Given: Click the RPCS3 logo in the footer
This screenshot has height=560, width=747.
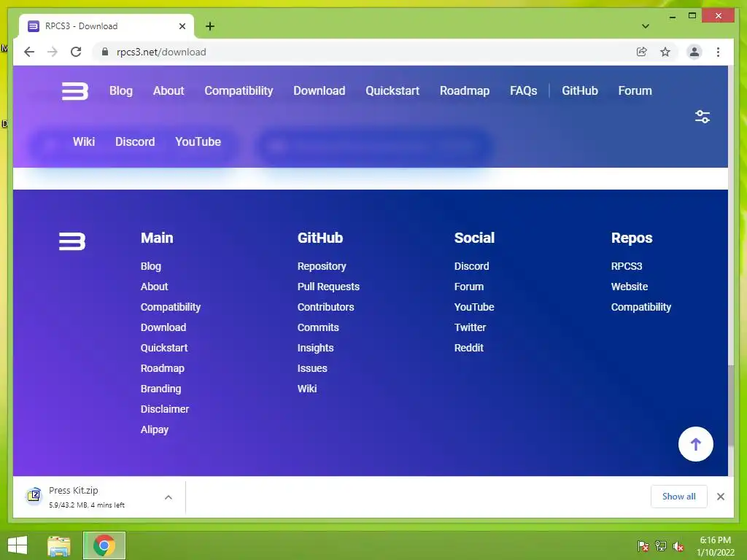Looking at the screenshot, I should [x=72, y=241].
